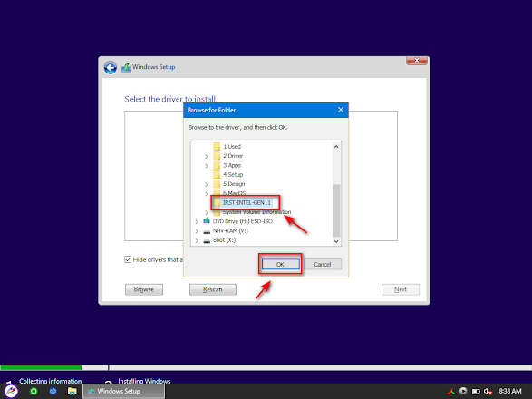Click the Windows Setup title icon

126,67
